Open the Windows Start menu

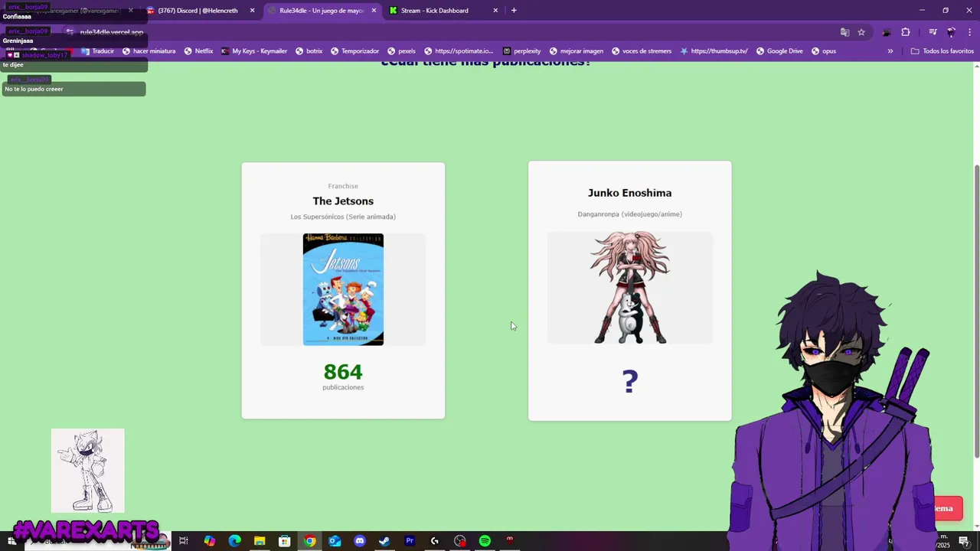click(12, 541)
